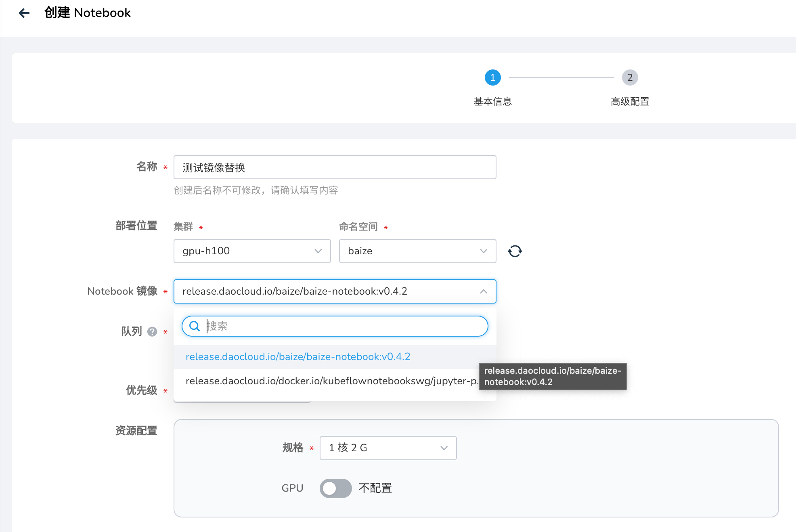
Task: Click the 创建 Notebook page title
Action: coord(88,13)
